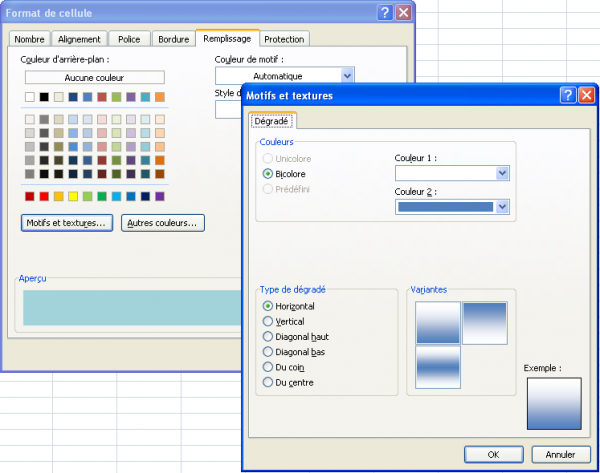600x473 pixels.
Task: Open the Alignement tab
Action: point(80,39)
